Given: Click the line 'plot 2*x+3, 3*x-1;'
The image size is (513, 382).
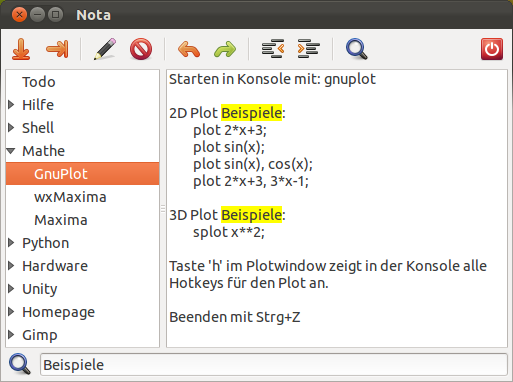Looking at the screenshot, I should pyautogui.click(x=251, y=181).
